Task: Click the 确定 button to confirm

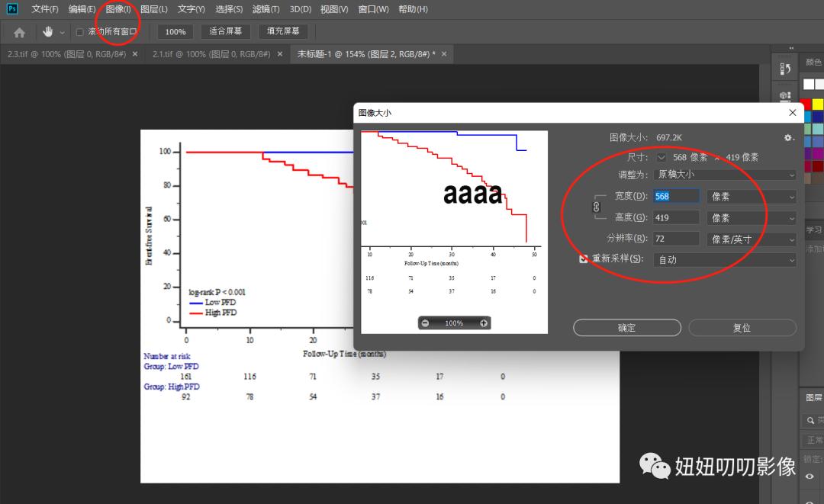Action: tap(626, 327)
